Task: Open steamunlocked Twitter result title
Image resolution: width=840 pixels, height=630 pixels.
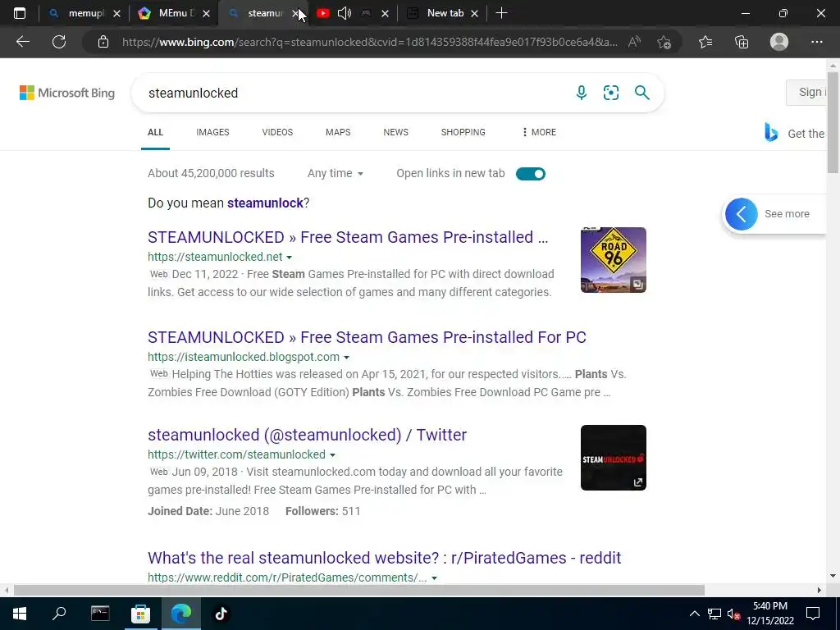Action: click(x=307, y=435)
